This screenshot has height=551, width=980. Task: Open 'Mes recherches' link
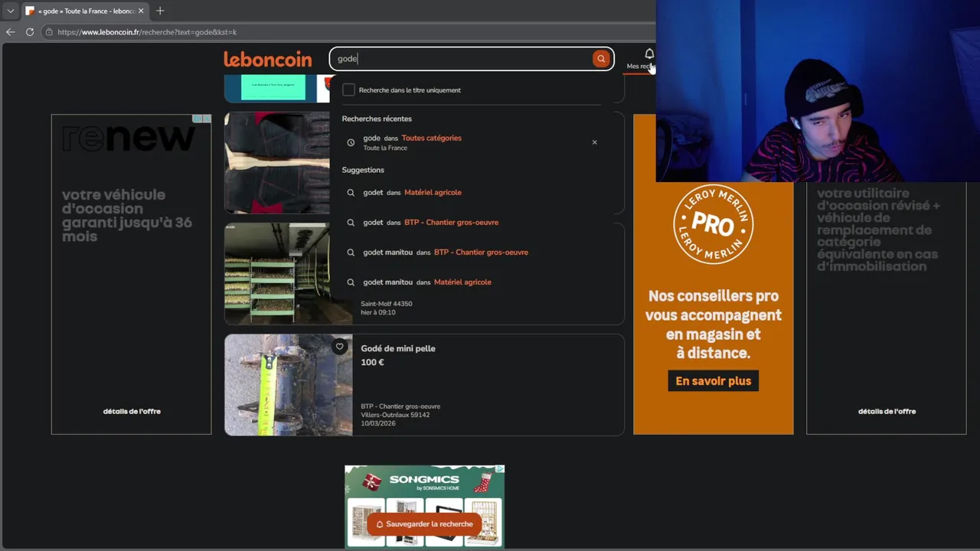(640, 67)
